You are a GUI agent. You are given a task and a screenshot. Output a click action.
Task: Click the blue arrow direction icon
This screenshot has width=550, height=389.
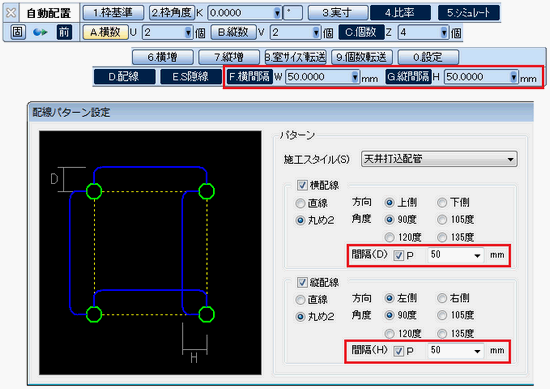(40, 32)
